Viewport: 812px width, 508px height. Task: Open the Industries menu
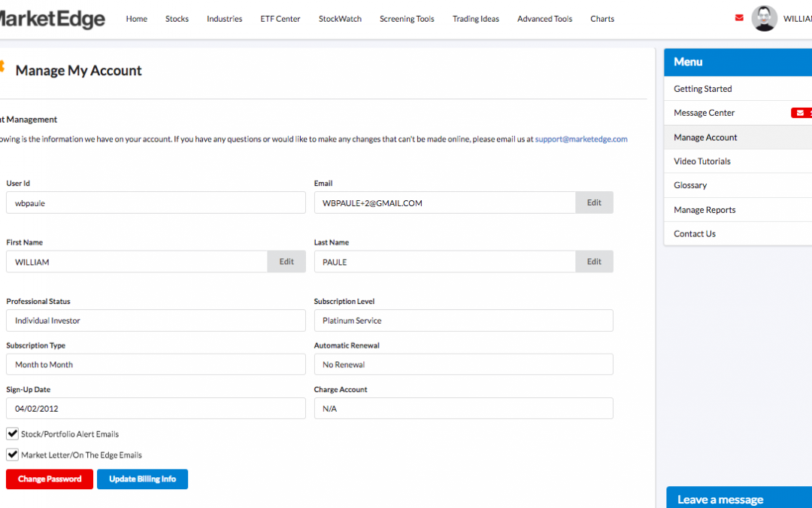[x=224, y=19]
